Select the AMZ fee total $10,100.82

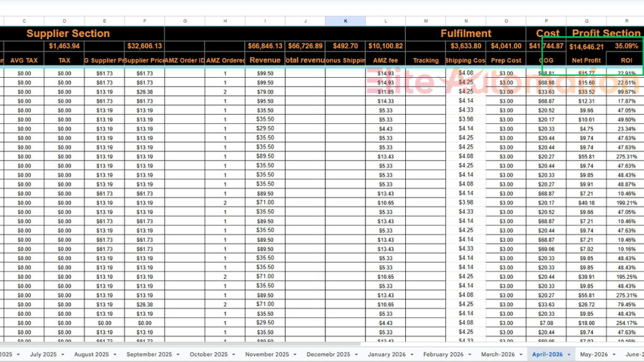point(385,46)
